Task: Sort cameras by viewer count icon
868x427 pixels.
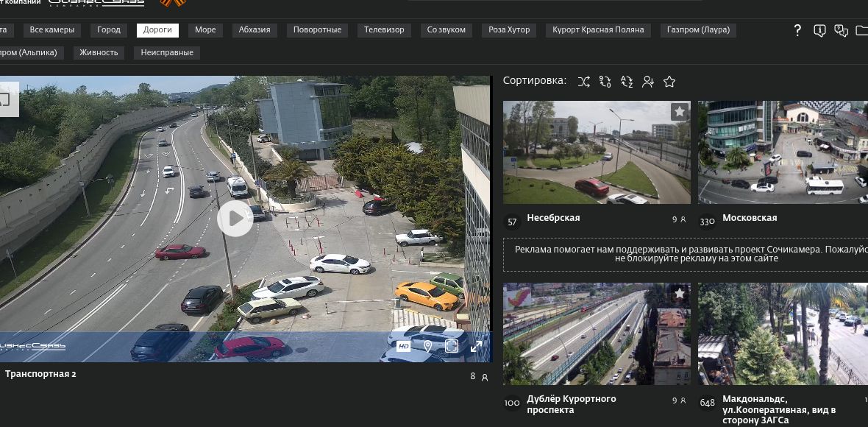Action: point(647,82)
